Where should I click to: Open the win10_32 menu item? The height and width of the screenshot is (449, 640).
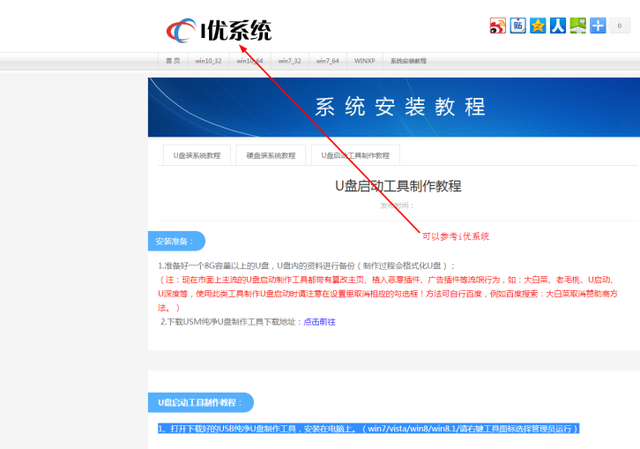(x=209, y=61)
